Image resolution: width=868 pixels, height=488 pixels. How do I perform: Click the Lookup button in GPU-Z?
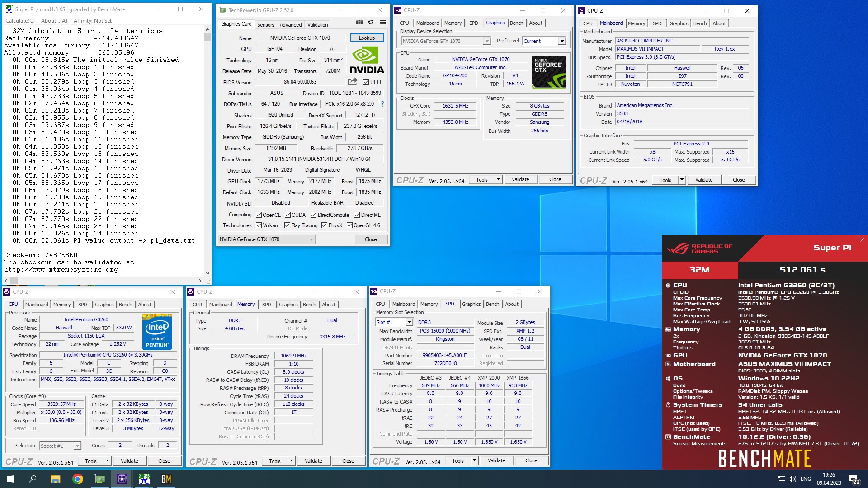point(367,38)
